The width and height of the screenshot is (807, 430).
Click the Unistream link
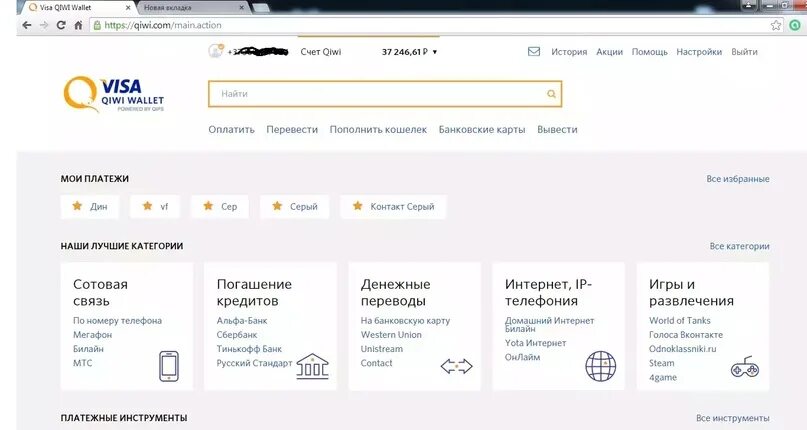pos(381,349)
